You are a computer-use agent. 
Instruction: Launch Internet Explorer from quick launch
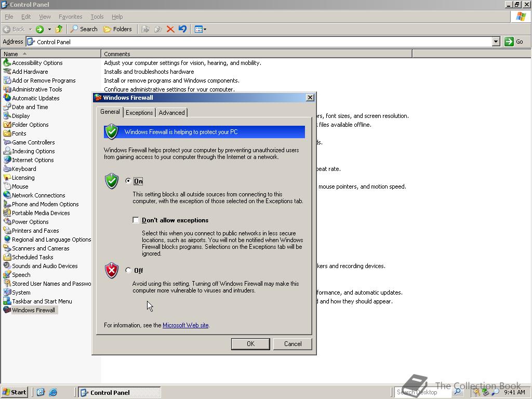tap(53, 393)
